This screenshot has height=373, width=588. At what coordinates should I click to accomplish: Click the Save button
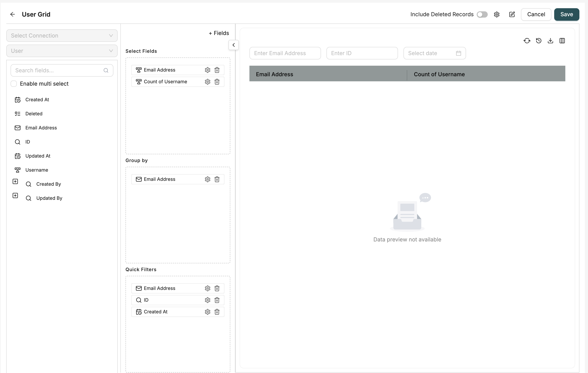click(566, 14)
